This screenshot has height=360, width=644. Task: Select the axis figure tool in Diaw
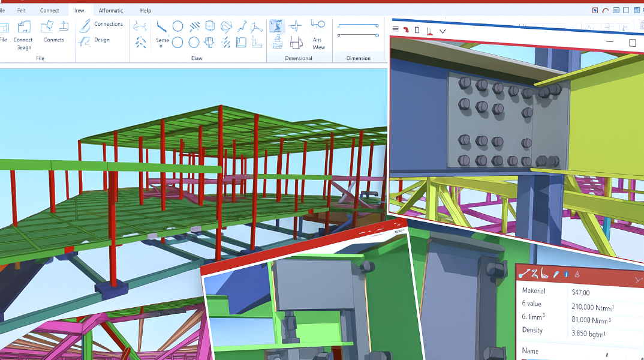pos(257,27)
